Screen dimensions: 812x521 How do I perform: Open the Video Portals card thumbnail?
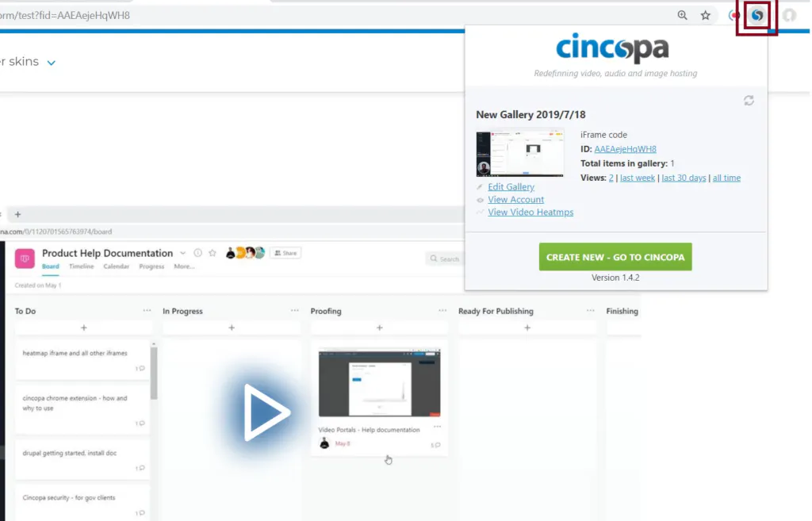(x=380, y=383)
